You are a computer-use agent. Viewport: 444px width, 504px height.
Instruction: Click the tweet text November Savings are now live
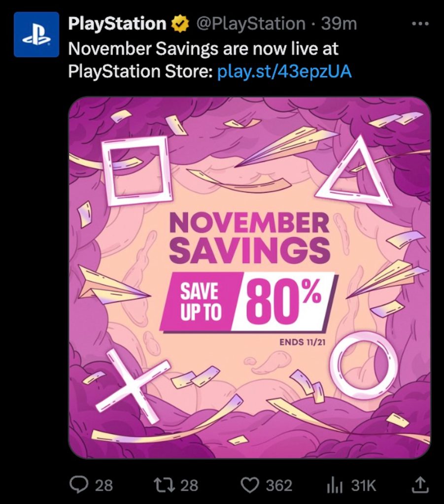coord(203,49)
